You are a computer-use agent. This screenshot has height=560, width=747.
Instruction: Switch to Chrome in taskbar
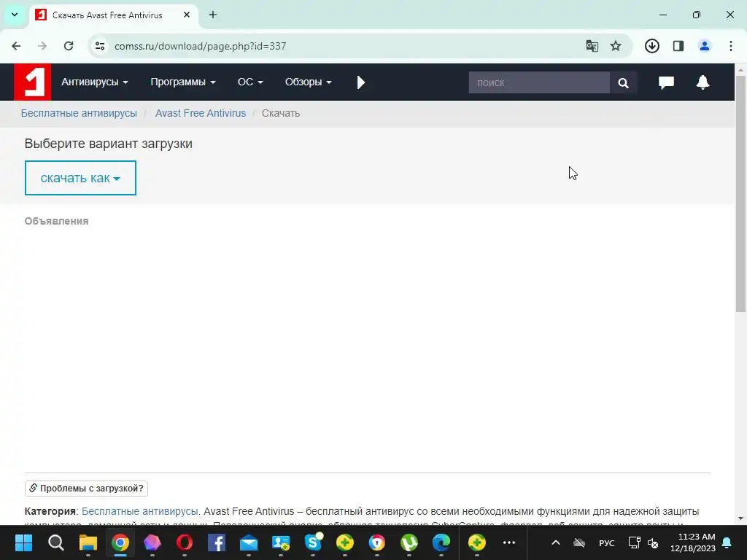click(120, 542)
